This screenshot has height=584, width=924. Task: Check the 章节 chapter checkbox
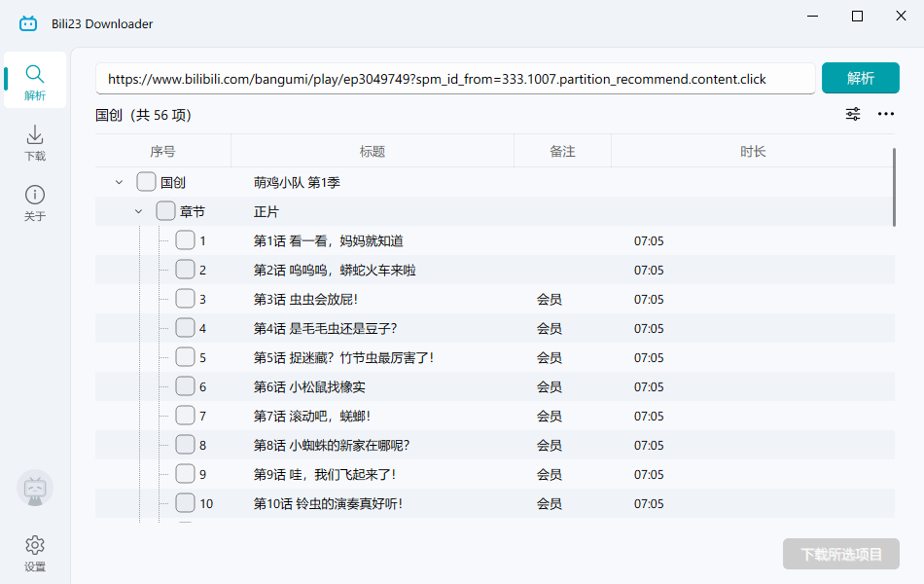click(x=163, y=210)
